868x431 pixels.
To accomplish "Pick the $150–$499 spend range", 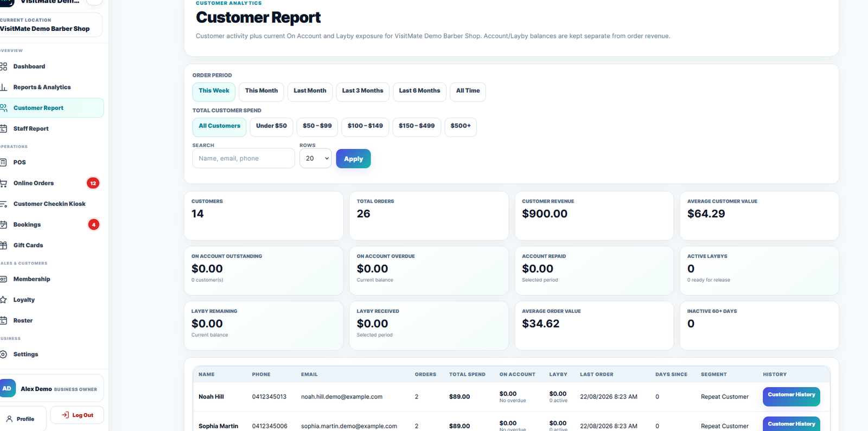I will click(x=417, y=127).
